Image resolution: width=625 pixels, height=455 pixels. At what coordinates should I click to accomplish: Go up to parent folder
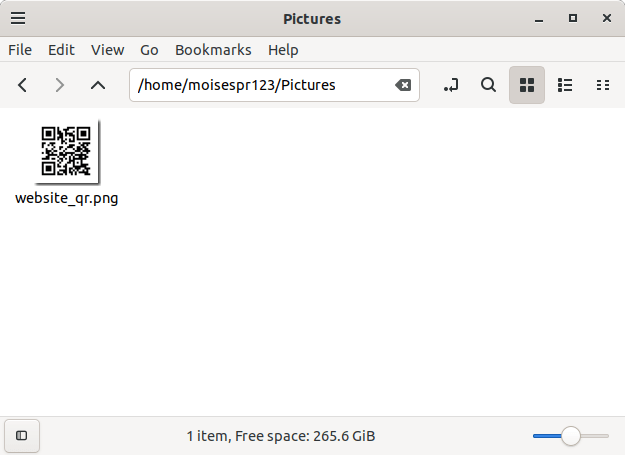click(x=98, y=85)
